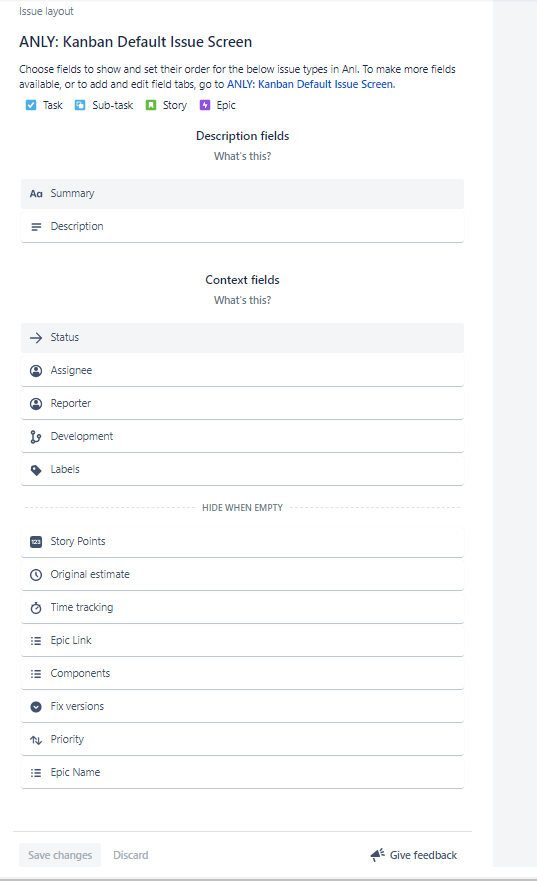Select the Epic Link field row

point(242,641)
